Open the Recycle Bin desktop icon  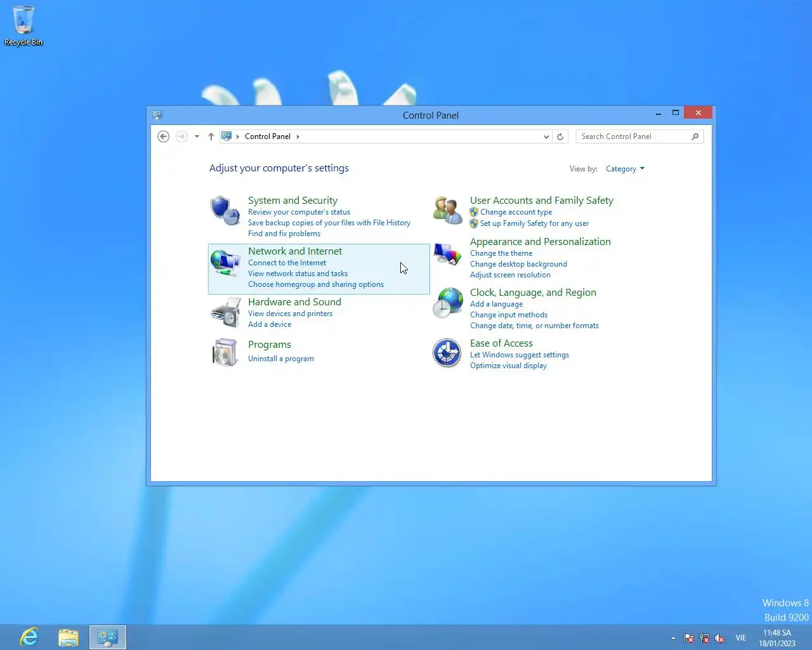(x=23, y=25)
